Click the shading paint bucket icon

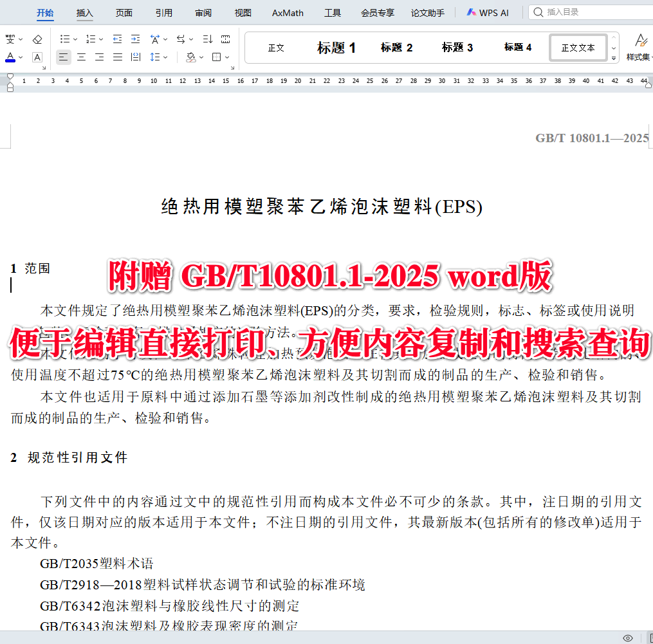point(191,57)
